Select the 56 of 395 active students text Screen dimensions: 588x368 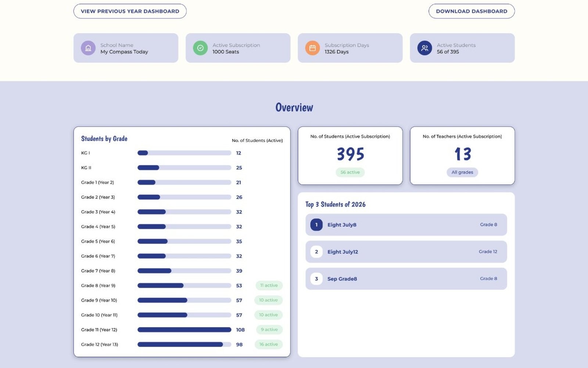(x=448, y=52)
